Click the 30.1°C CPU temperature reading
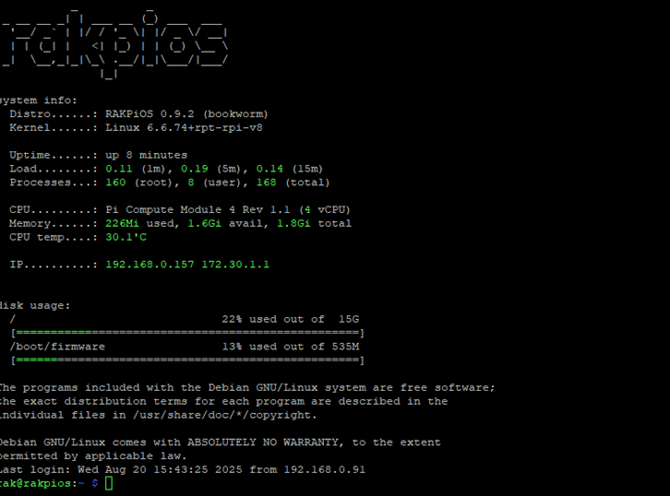This screenshot has height=496, width=670. coord(126,237)
